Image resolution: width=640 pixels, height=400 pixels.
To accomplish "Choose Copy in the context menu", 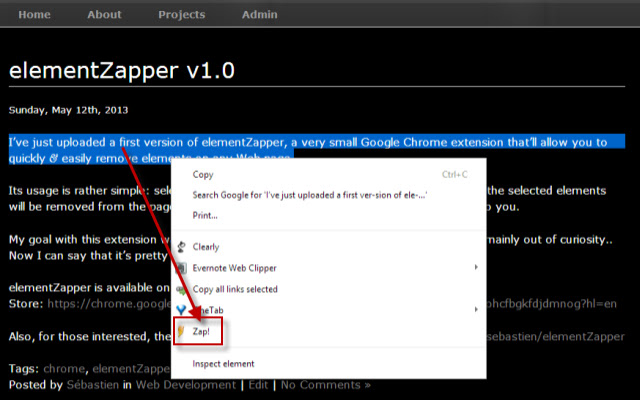I will pyautogui.click(x=329, y=174).
